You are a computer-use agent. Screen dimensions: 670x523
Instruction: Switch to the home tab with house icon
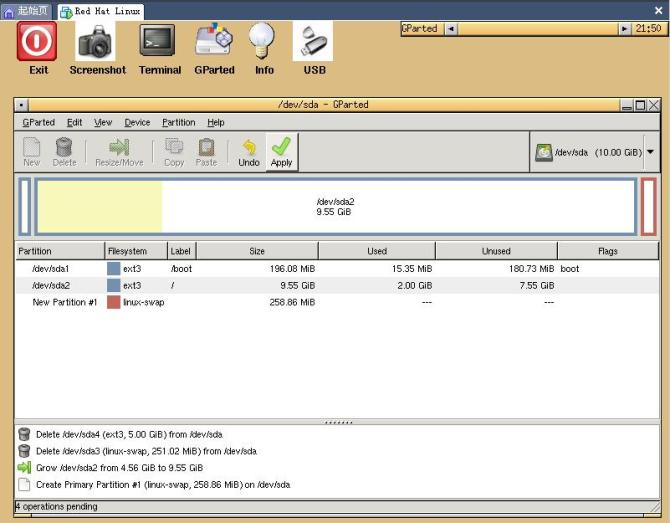(26, 12)
